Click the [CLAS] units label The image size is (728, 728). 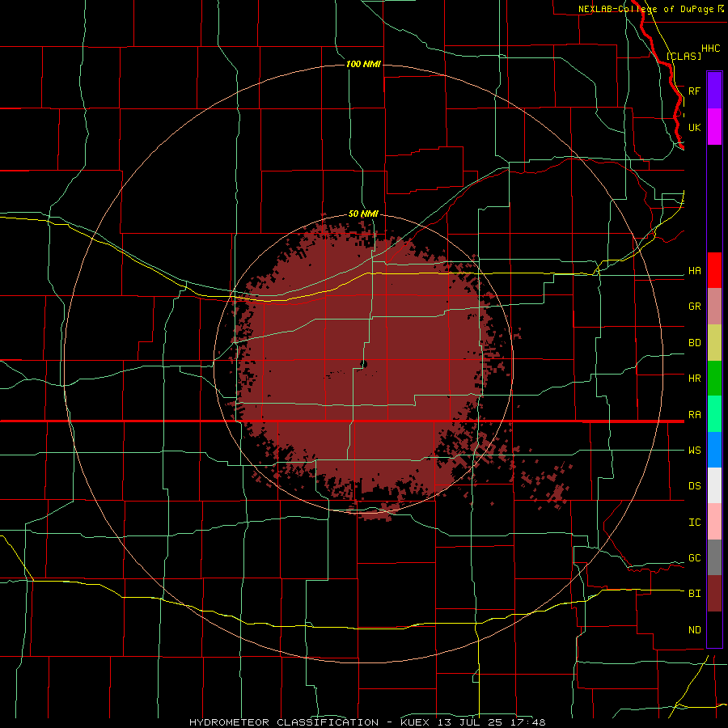[x=684, y=56]
